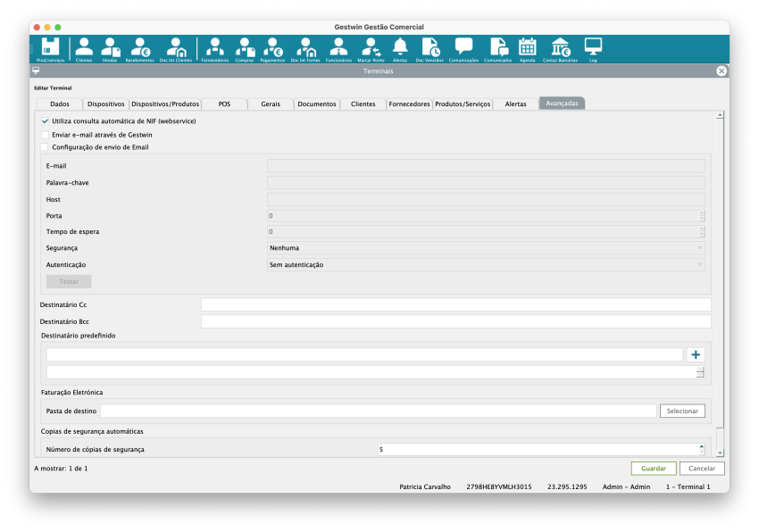Viewport: 759px width, 532px height.
Task: Enable sending e-mail through Gestwin
Action: click(45, 134)
